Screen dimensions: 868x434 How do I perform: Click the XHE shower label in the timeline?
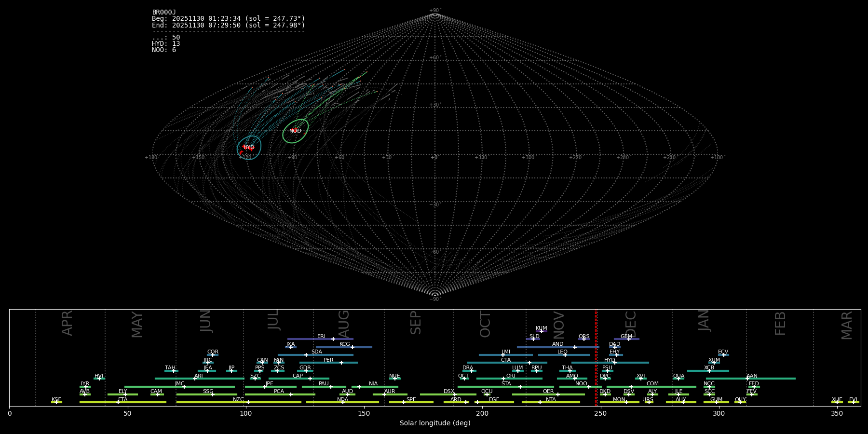click(837, 400)
